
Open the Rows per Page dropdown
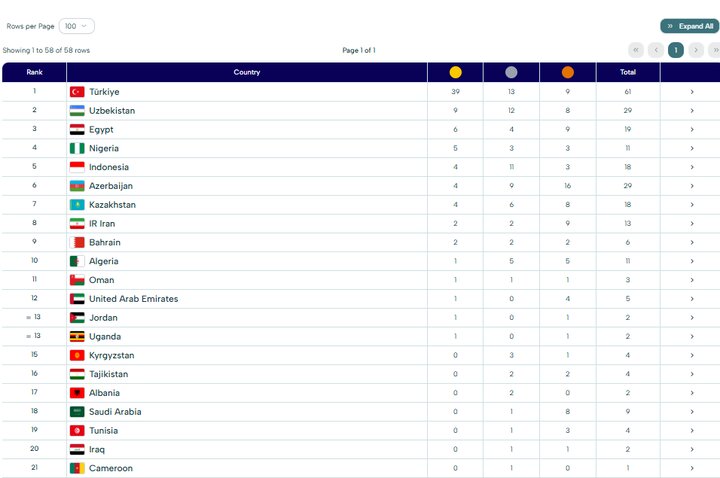tap(76, 26)
